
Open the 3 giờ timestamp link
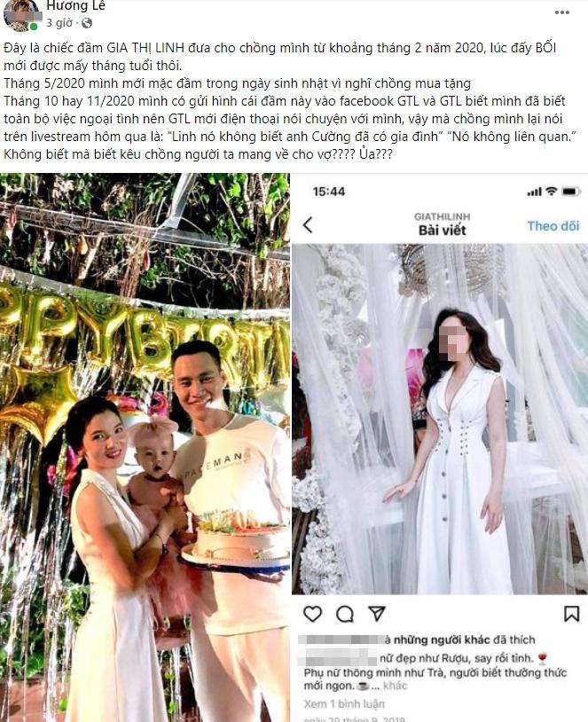click(x=59, y=22)
